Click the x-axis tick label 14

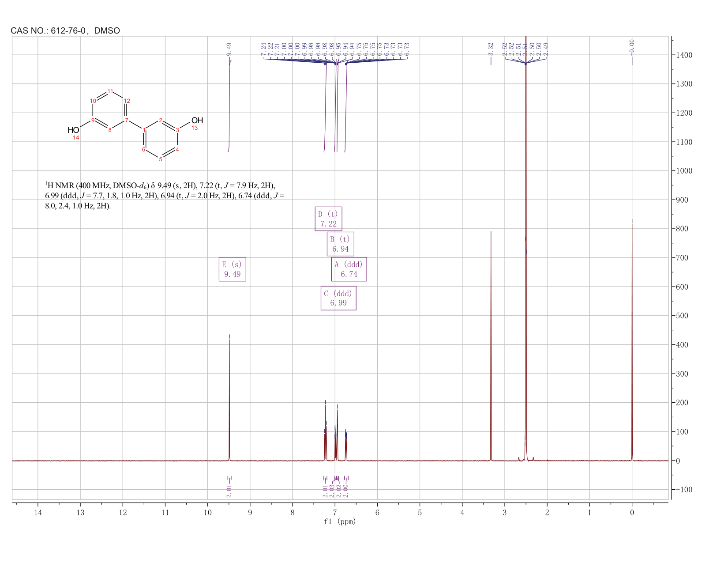point(38,512)
